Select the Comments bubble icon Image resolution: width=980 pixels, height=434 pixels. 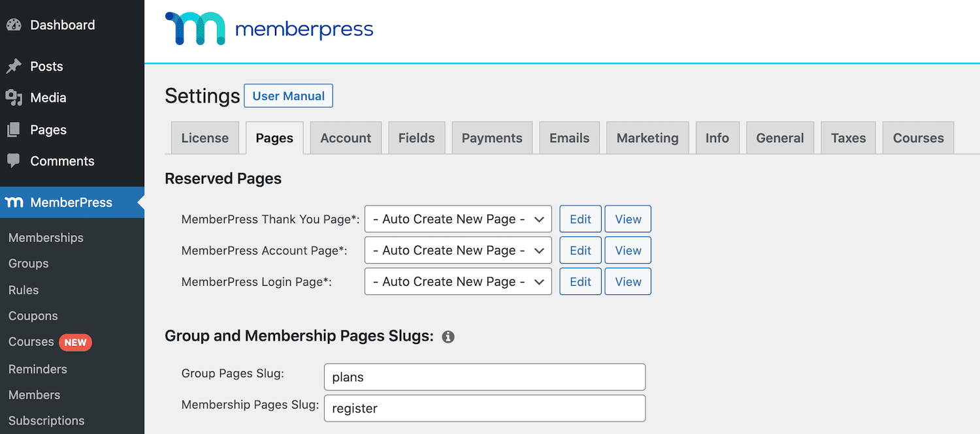tap(14, 161)
